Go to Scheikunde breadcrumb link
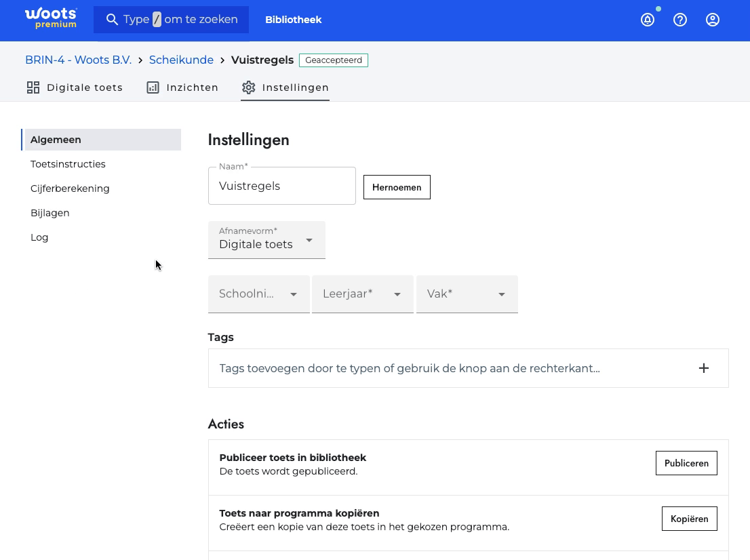The width and height of the screenshot is (750, 560). tap(181, 60)
